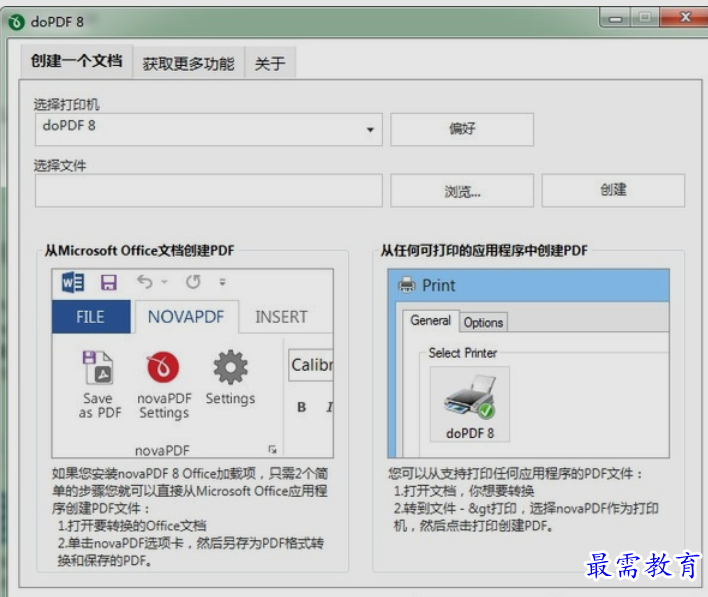Viewport: 708px width, 597px height.
Task: Minimize the doPDF 8 window
Action: [x=615, y=19]
